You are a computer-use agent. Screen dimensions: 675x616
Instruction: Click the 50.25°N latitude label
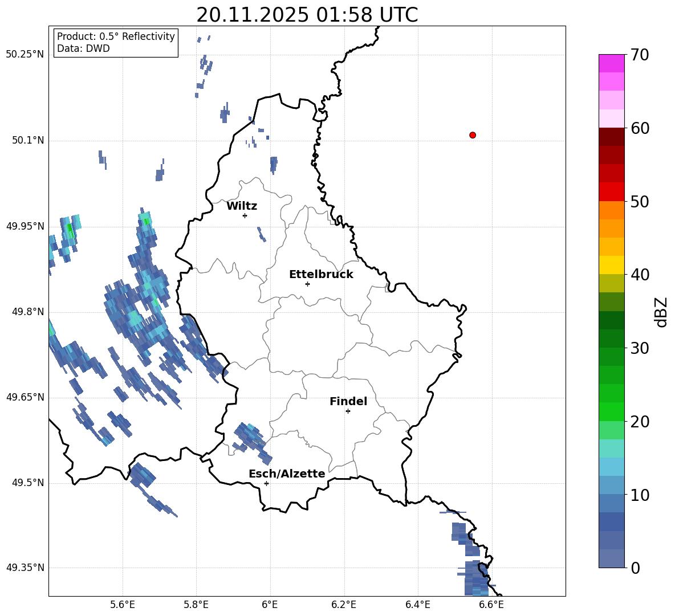pos(25,55)
